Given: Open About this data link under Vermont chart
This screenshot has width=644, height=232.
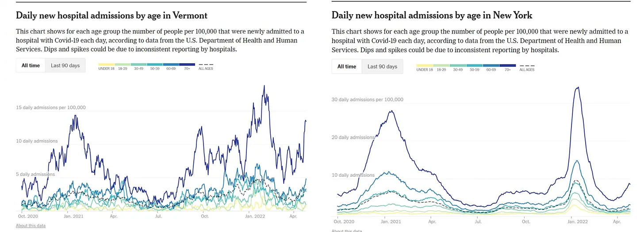Looking at the screenshot, I should [31, 226].
